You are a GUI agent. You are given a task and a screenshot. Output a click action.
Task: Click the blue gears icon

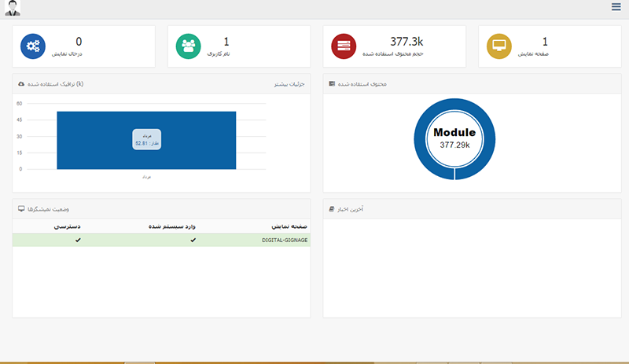click(33, 46)
